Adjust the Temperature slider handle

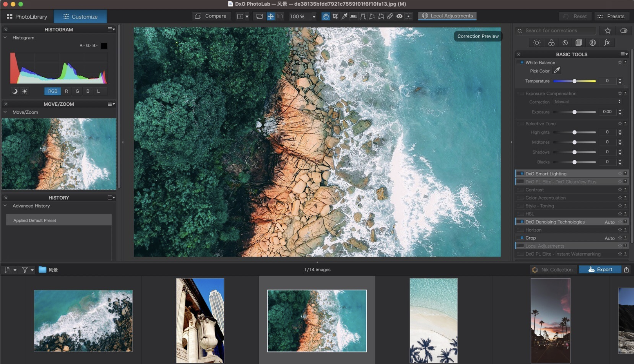point(574,81)
